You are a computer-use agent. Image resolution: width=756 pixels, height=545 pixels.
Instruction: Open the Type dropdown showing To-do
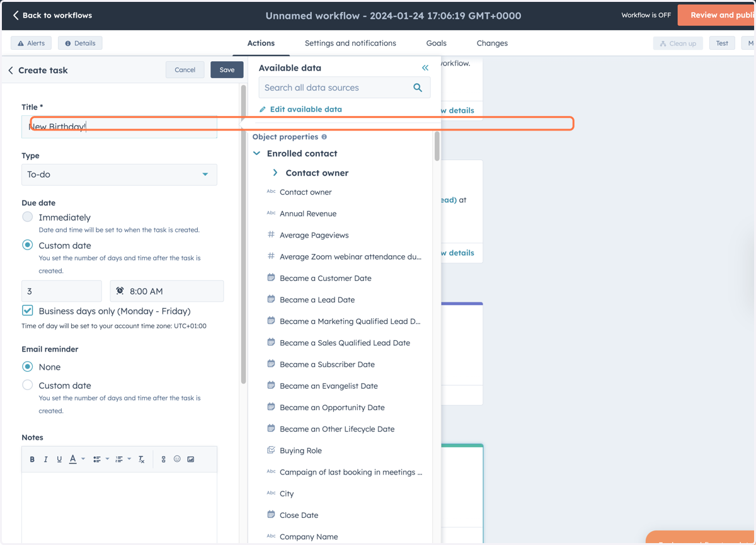[x=119, y=175]
